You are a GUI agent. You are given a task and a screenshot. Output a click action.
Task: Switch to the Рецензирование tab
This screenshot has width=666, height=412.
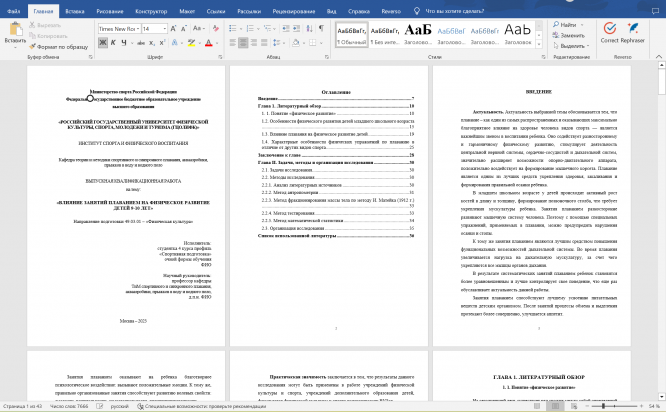pyautogui.click(x=294, y=11)
